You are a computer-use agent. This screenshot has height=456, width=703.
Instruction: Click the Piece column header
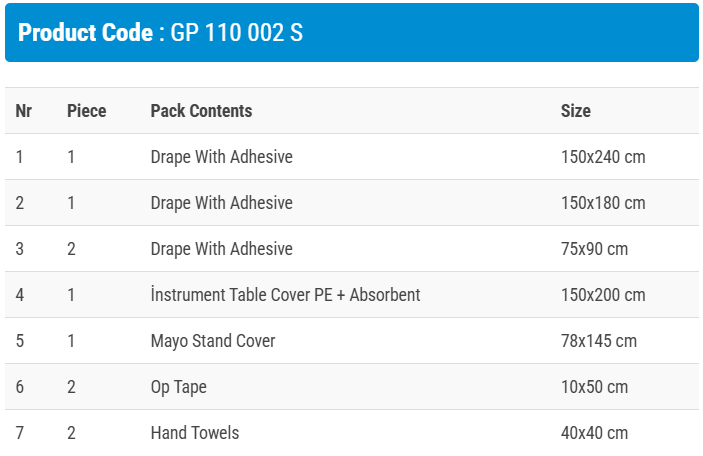coord(86,111)
